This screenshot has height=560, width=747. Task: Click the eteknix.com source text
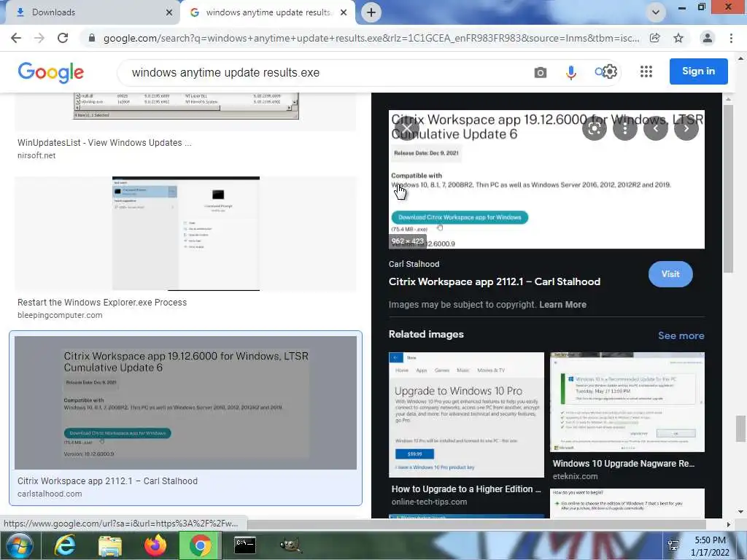click(575, 475)
